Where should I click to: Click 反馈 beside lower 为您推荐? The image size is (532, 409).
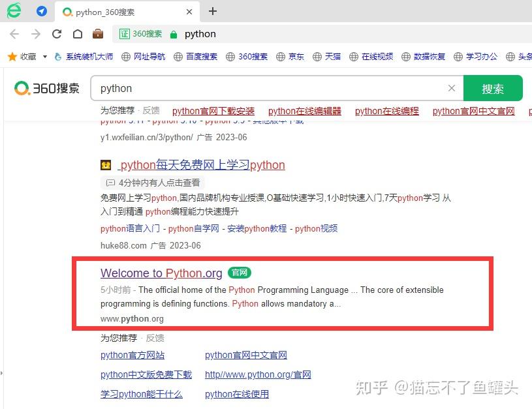pyautogui.click(x=155, y=338)
